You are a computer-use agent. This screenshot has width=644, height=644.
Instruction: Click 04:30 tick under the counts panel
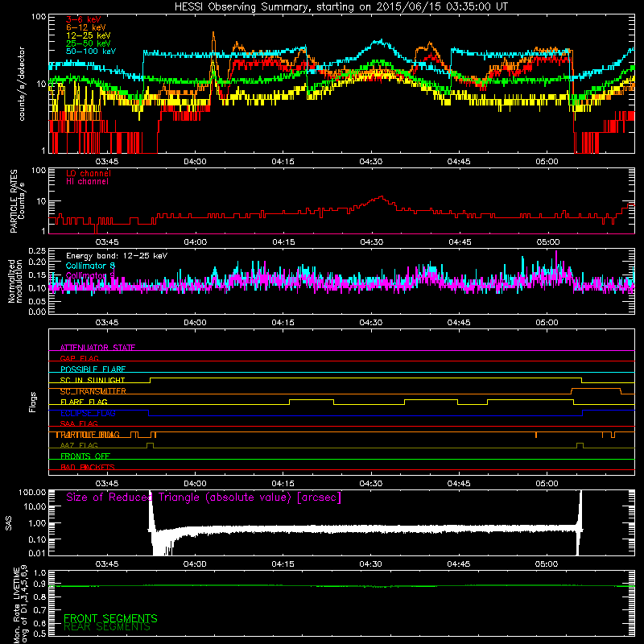pos(371,162)
